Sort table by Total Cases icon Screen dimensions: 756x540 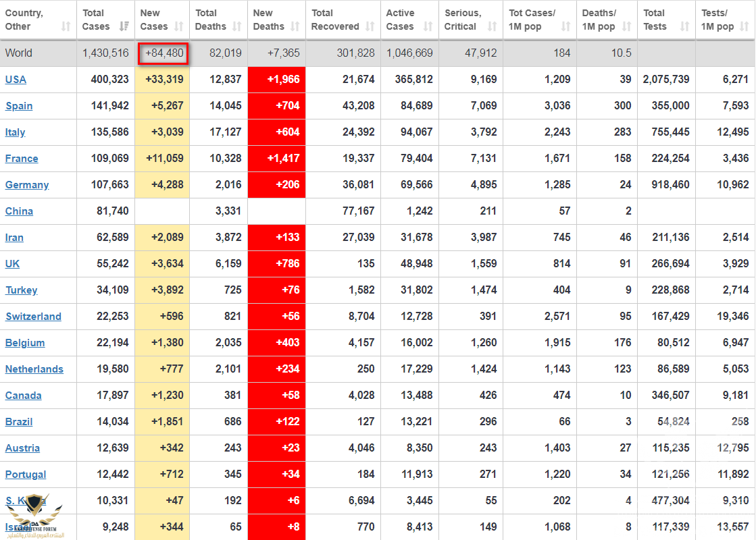click(124, 27)
